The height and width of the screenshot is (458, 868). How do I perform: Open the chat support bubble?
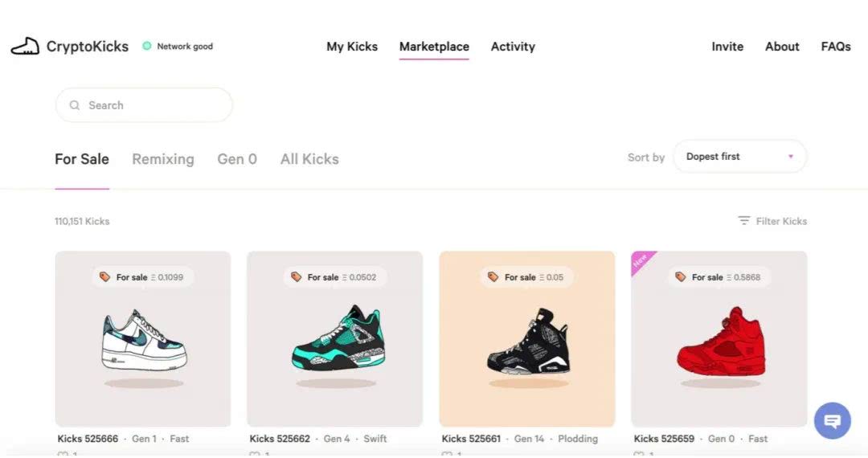pos(832,420)
